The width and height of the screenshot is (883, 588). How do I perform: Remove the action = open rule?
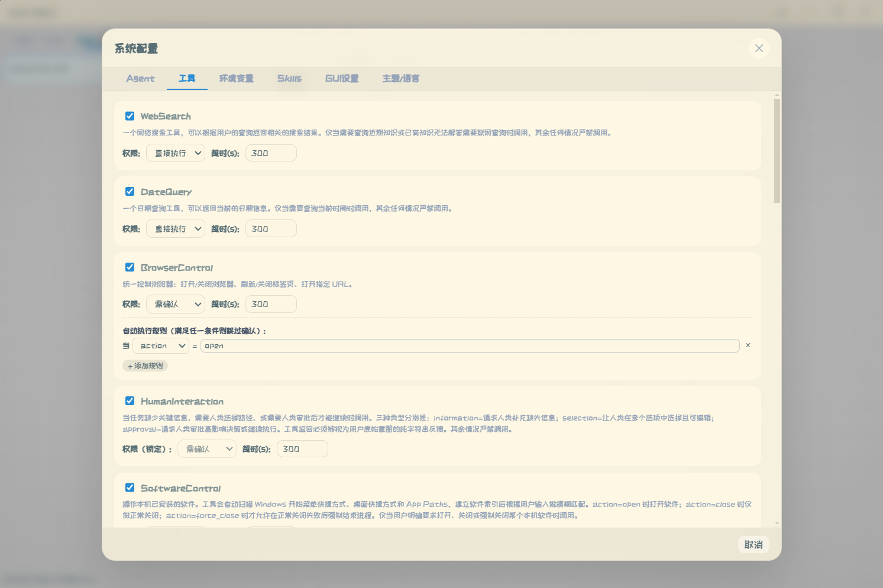click(748, 345)
